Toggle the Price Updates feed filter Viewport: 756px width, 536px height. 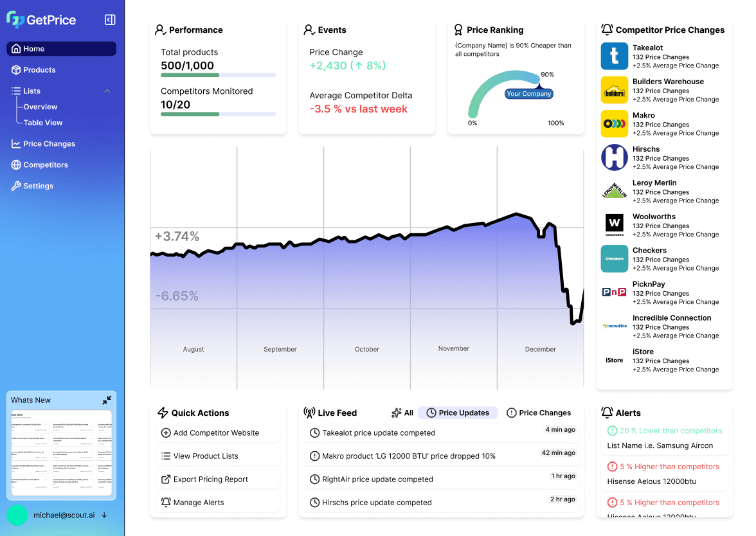(x=457, y=413)
